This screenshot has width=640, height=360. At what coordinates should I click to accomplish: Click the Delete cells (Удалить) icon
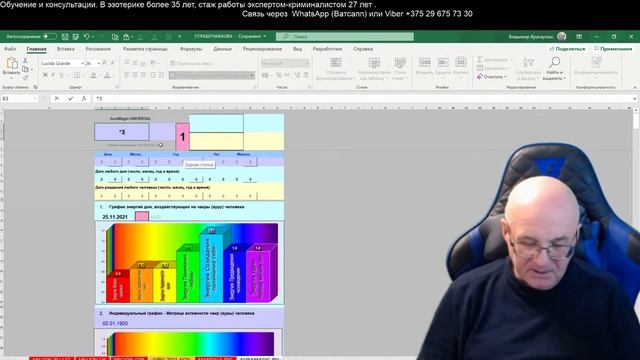pos(443,62)
